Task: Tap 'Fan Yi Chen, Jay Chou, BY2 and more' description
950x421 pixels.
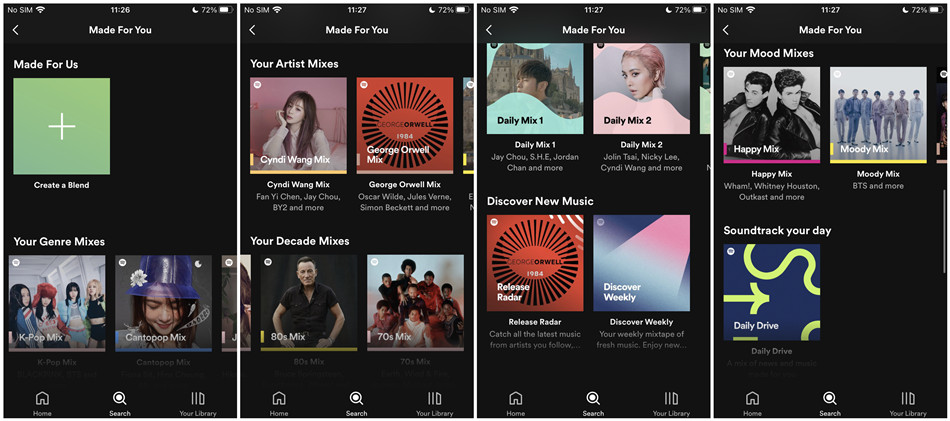Action: pos(298,202)
